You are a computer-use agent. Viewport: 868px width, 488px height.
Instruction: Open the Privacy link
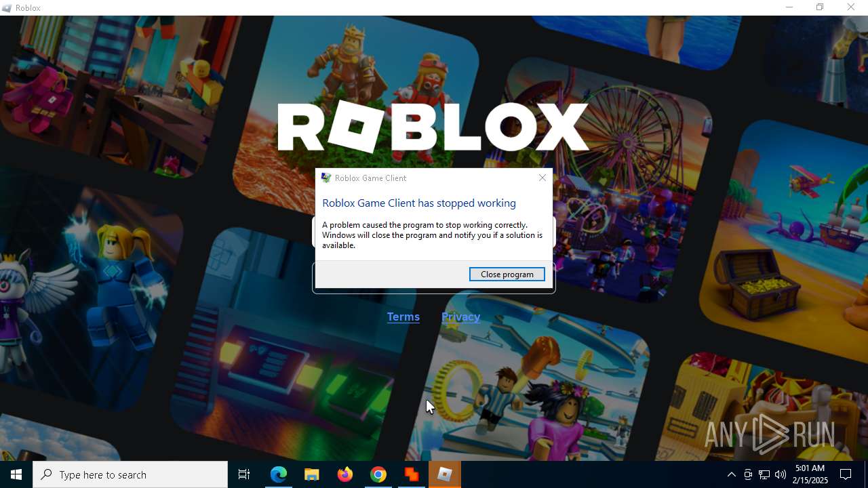tap(461, 317)
